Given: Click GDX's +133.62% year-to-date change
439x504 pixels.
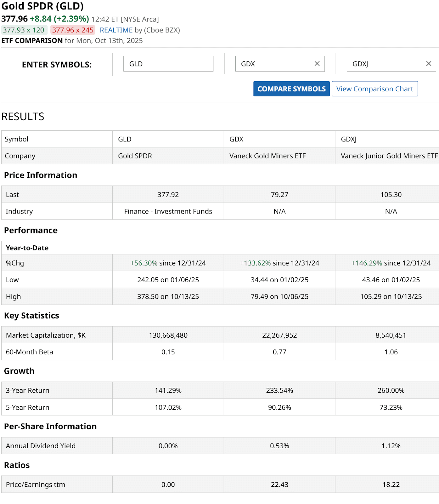Looking at the screenshot, I should pyautogui.click(x=255, y=263).
